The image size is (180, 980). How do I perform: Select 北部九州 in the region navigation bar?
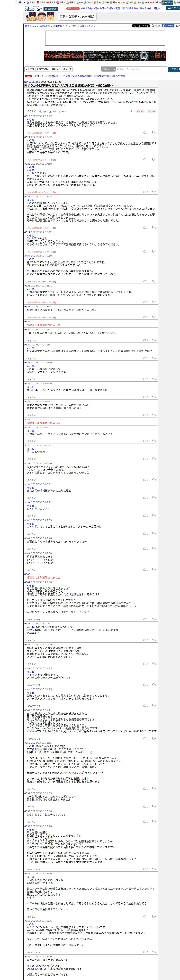(x=156, y=2)
